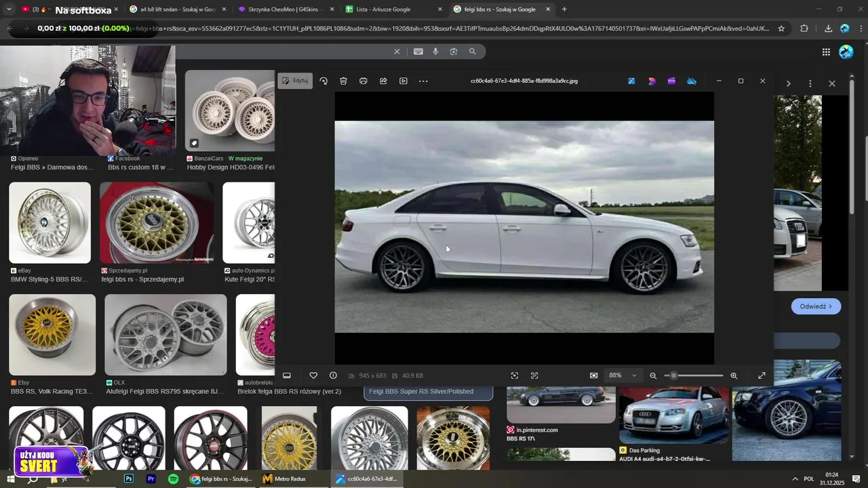Viewport: 868px width, 488px height.
Task: Click the zoom out magnifier icon
Action: point(653,375)
